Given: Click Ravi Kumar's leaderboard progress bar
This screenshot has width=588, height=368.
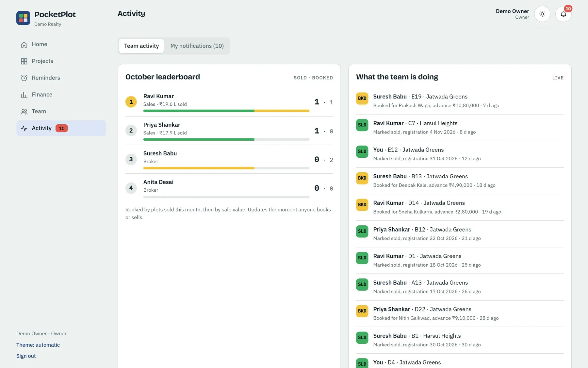Looking at the screenshot, I should [226, 111].
